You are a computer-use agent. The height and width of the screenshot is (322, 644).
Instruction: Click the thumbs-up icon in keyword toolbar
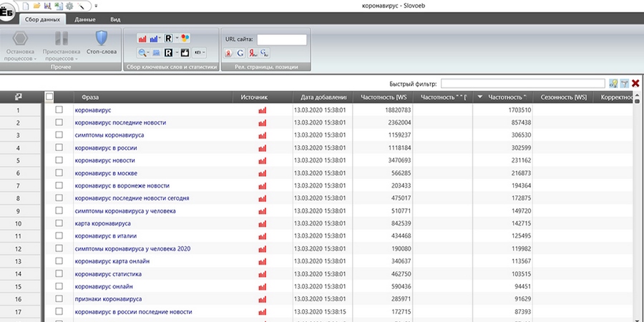pos(184,53)
